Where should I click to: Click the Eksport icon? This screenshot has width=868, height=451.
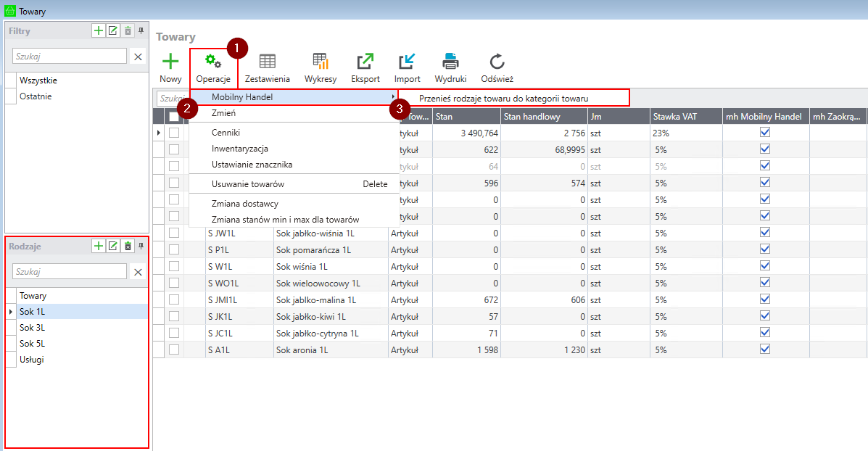[x=365, y=62]
